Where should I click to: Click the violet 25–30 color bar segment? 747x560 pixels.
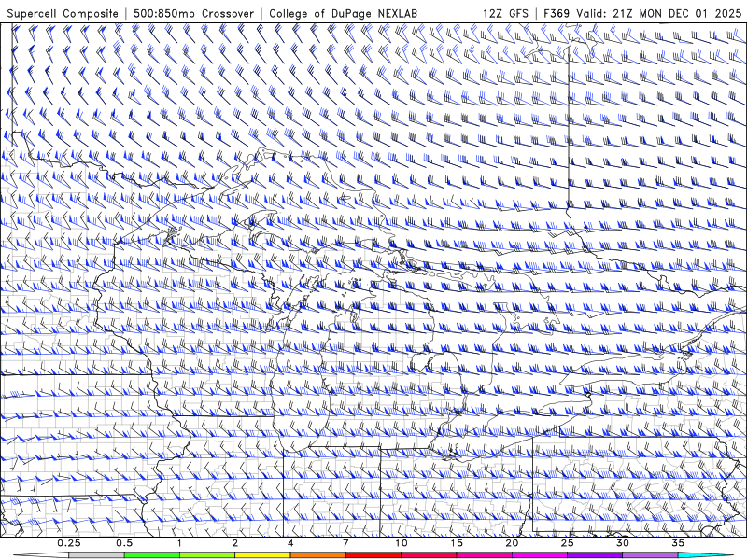595,555
